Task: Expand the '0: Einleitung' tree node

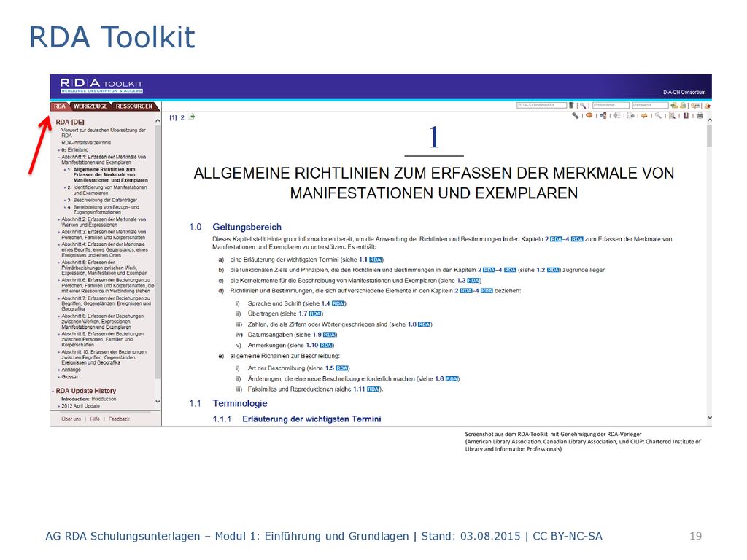Action: (x=58, y=150)
